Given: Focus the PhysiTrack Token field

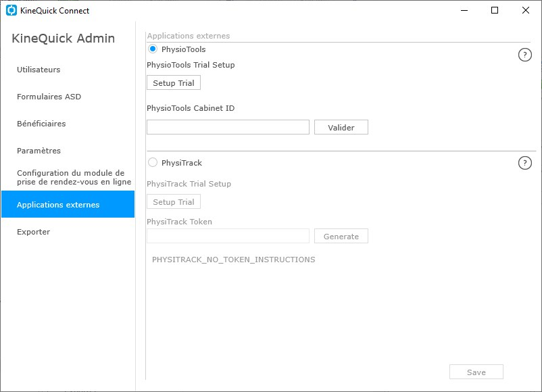Looking at the screenshot, I should (228, 236).
